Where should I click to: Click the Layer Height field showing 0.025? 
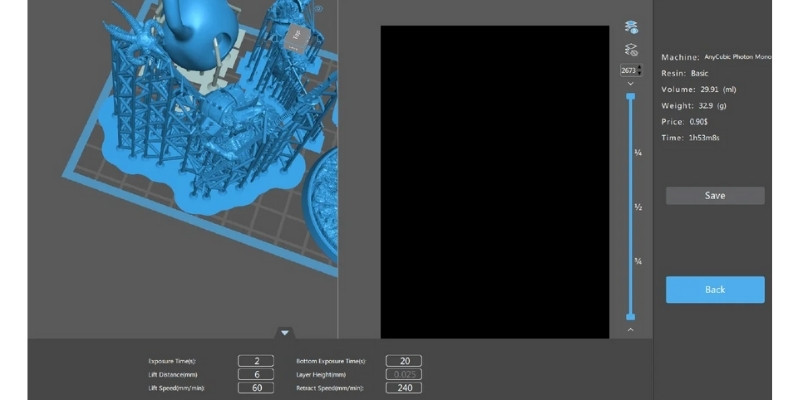pyautogui.click(x=404, y=374)
